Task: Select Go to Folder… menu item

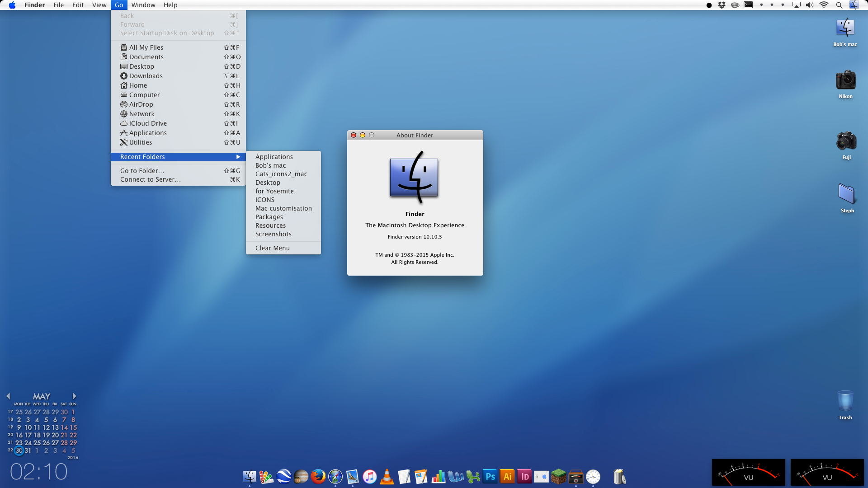Action: pos(178,171)
